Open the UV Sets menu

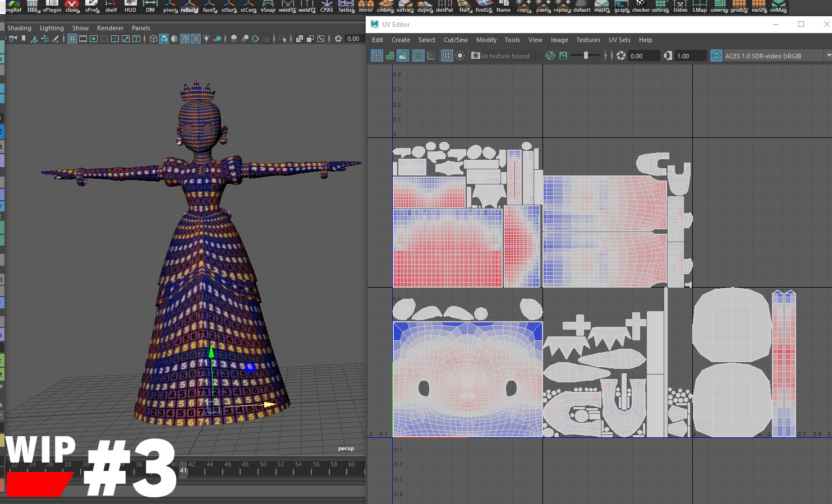[619, 40]
